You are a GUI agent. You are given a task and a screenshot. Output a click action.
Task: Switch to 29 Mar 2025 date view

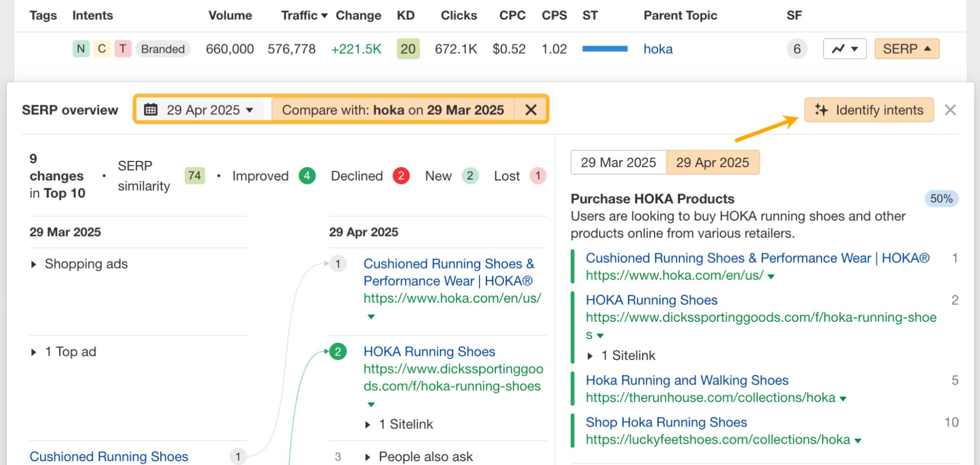point(618,162)
